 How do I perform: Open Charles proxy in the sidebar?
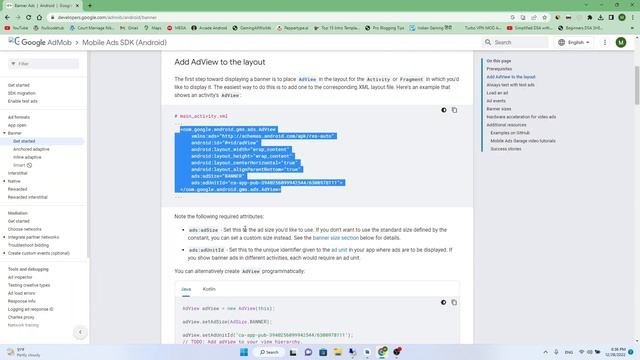[x=21, y=317]
